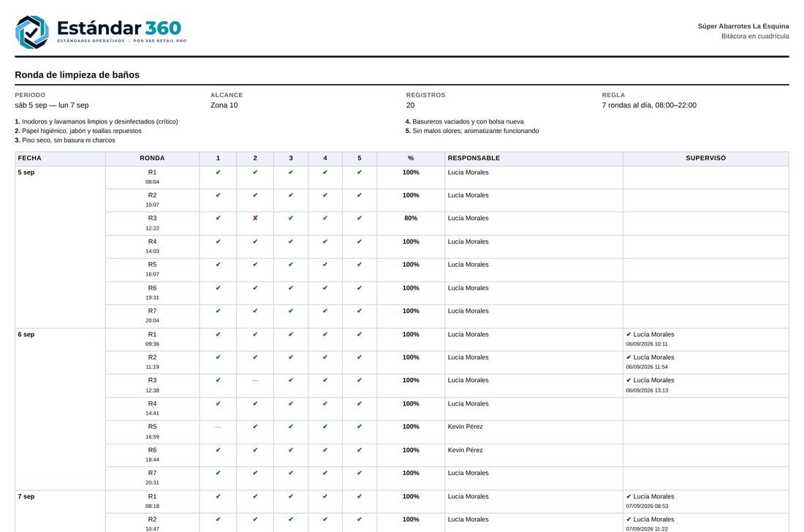Click the 80% score for R3
This screenshot has height=532, width=804.
click(x=411, y=218)
